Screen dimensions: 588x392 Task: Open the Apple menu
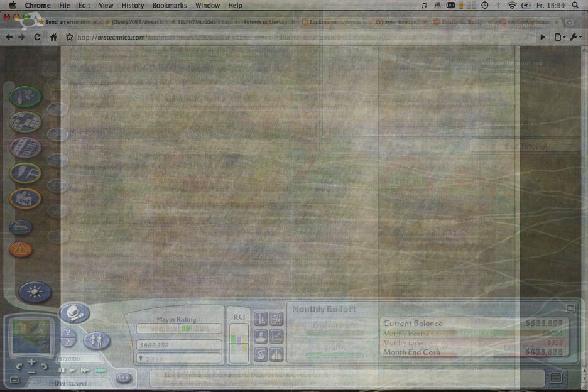pos(13,5)
